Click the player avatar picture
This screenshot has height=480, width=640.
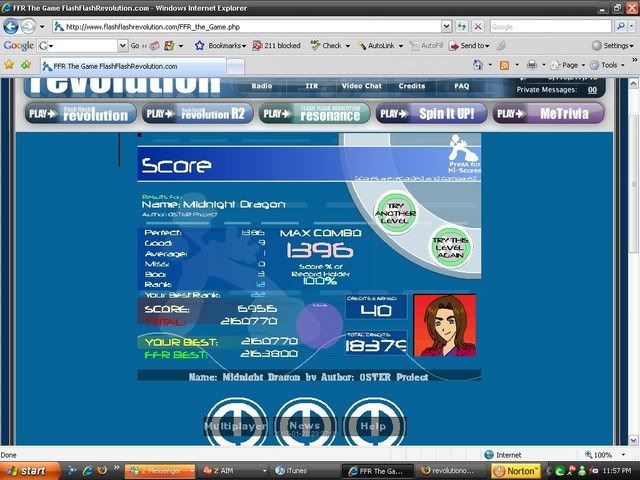[x=443, y=325]
